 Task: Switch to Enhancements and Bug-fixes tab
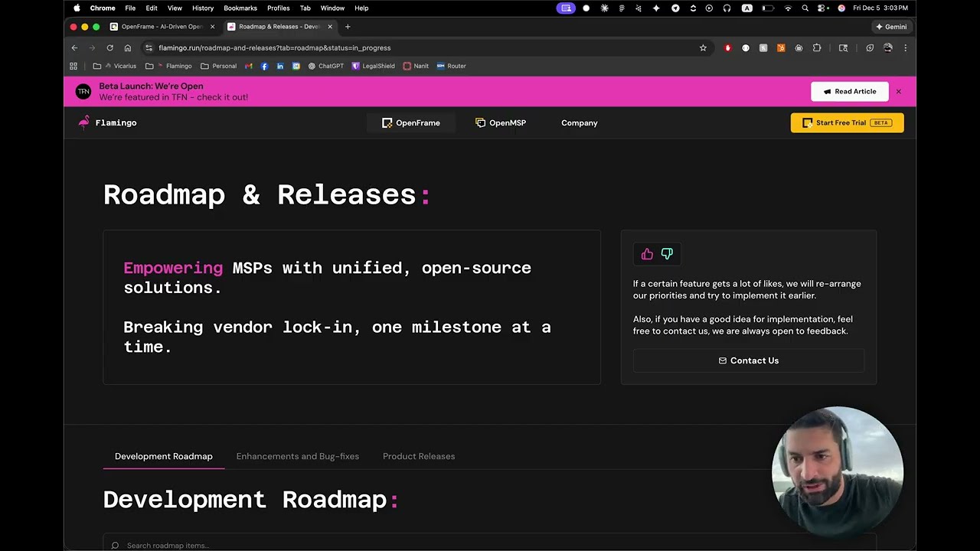coord(298,456)
